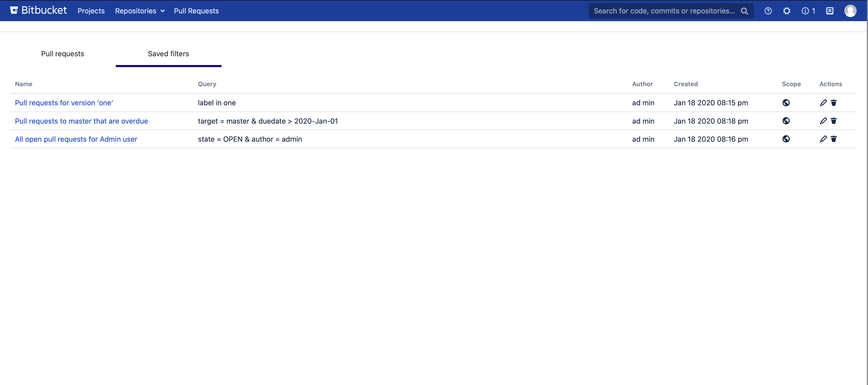Open "All open pull requests for Admin user"
The height and width of the screenshot is (385, 868).
pyautogui.click(x=76, y=139)
